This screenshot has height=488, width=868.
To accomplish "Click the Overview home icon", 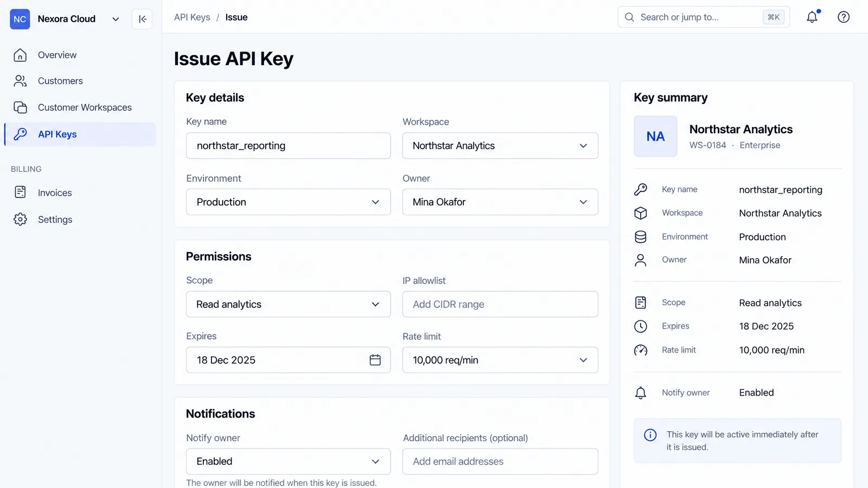I will pos(20,55).
